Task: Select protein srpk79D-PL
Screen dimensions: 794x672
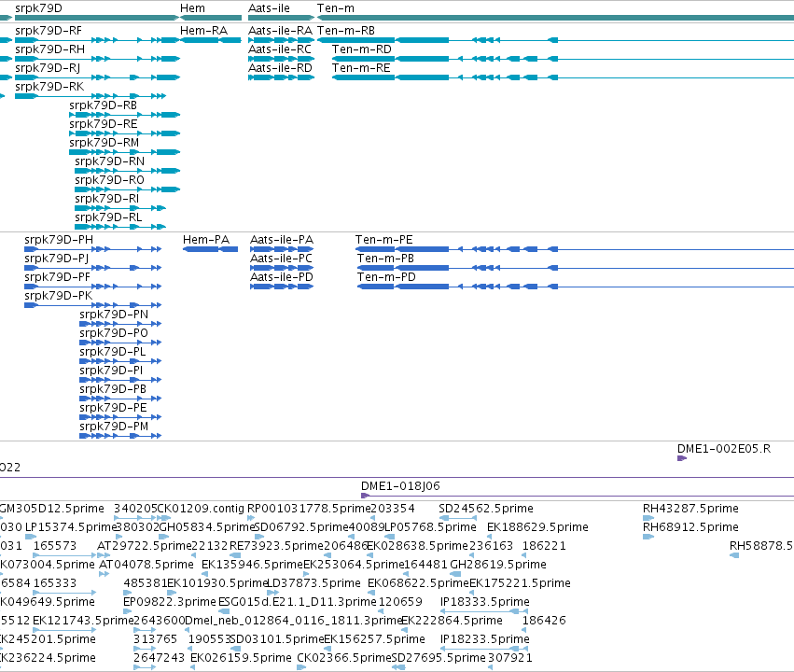Action: pyautogui.click(x=112, y=352)
